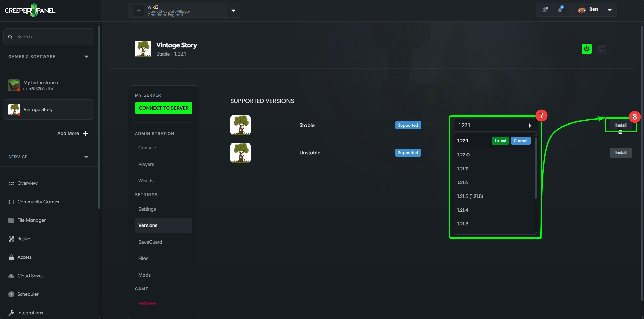Click the Access lock icon

(11, 257)
